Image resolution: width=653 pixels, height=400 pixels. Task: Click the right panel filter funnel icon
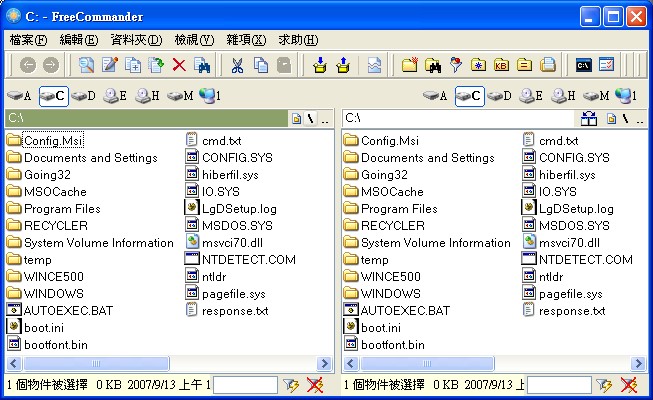tap(604, 385)
